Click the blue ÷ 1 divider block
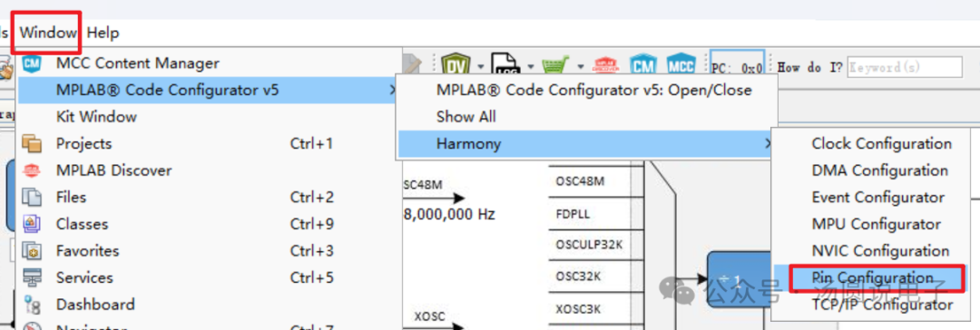Image resolution: width=980 pixels, height=330 pixels. click(x=740, y=278)
